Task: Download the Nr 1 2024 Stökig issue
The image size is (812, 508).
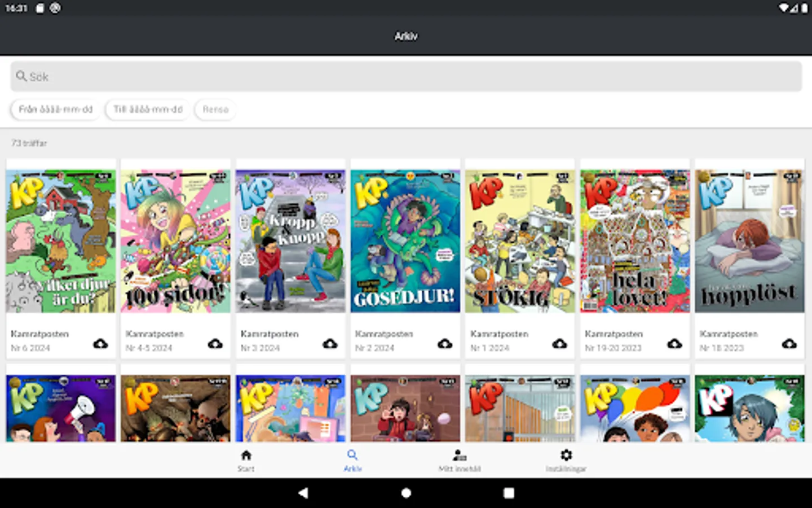Action: [x=560, y=343]
